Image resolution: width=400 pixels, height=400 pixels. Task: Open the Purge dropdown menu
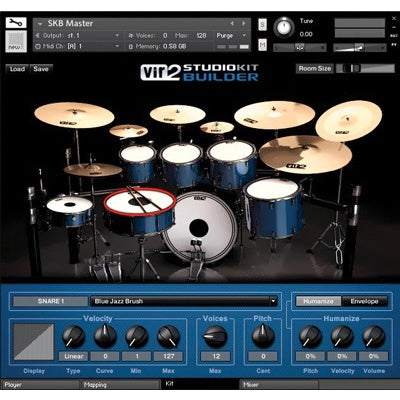tap(231, 35)
